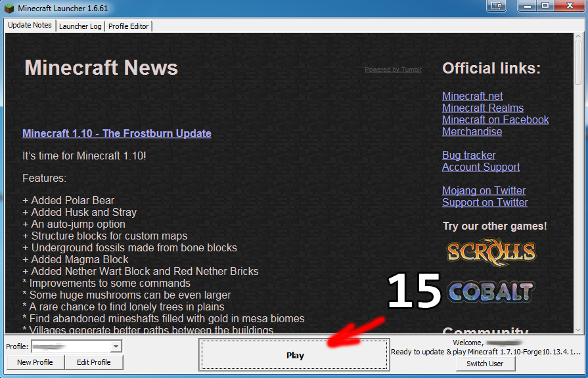
Task: Click the 'Ready to update & play Minecraft' status text
Action: [x=486, y=352]
